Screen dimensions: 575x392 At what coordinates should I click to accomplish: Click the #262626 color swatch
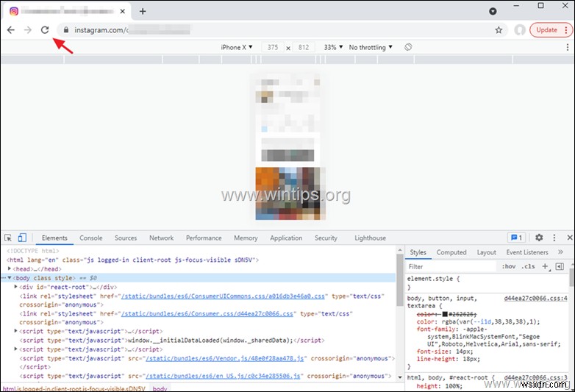point(445,314)
